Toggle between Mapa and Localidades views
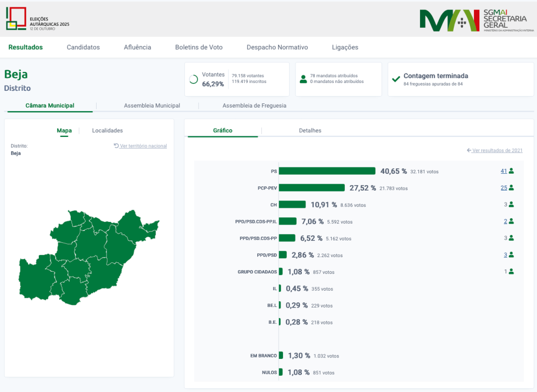This screenshot has height=392, width=537. point(107,130)
